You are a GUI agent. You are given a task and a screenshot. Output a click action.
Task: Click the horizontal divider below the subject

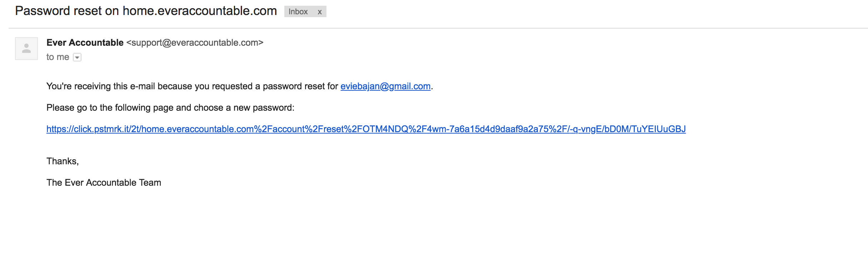[438, 28]
